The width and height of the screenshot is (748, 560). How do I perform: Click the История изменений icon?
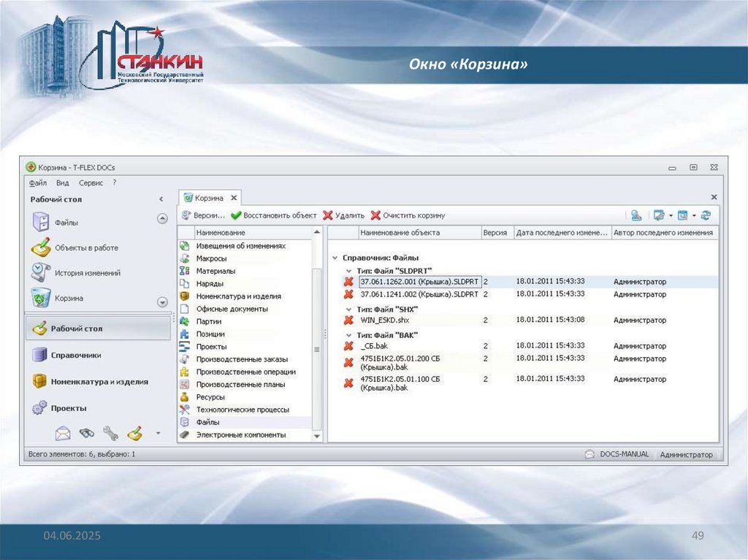coord(41,272)
